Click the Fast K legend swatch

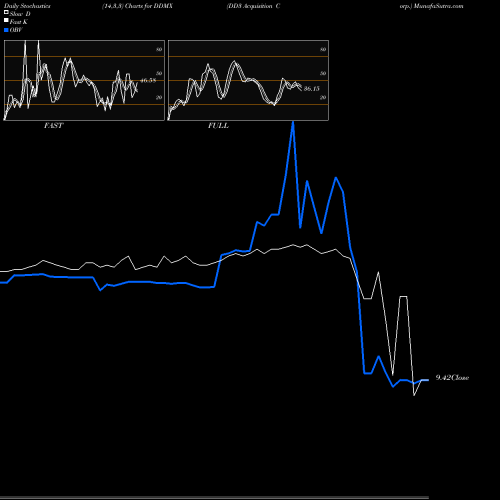[x=6, y=20]
